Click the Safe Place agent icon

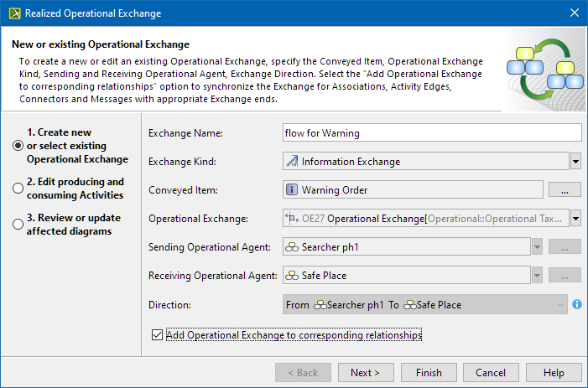point(293,276)
